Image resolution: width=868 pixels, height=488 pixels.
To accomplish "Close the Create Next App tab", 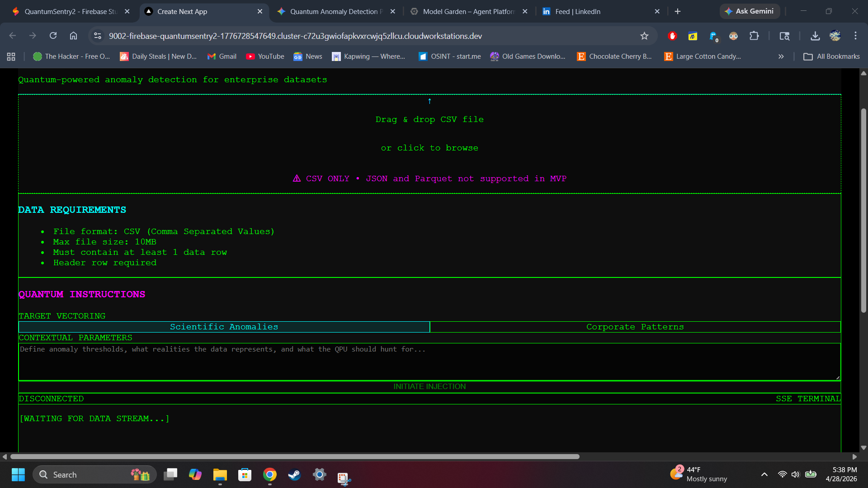I will point(259,11).
